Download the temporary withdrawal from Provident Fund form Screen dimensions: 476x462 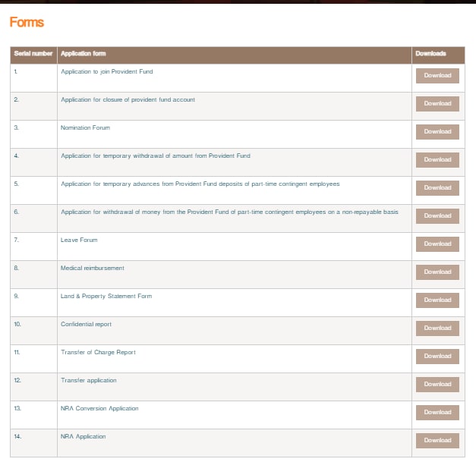437,159
